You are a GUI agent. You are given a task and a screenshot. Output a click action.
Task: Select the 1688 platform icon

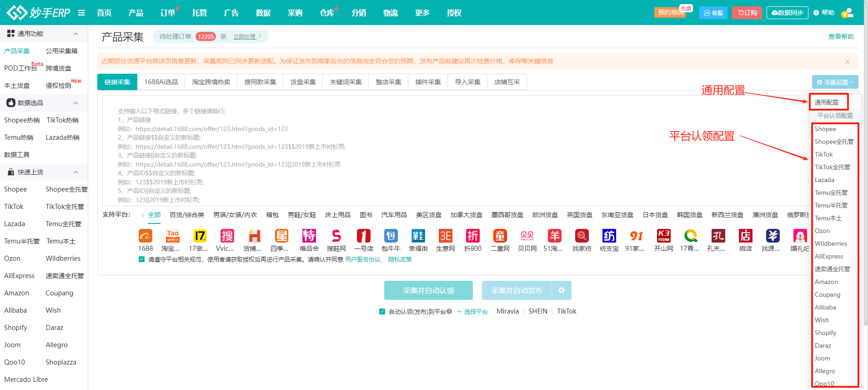click(x=146, y=236)
